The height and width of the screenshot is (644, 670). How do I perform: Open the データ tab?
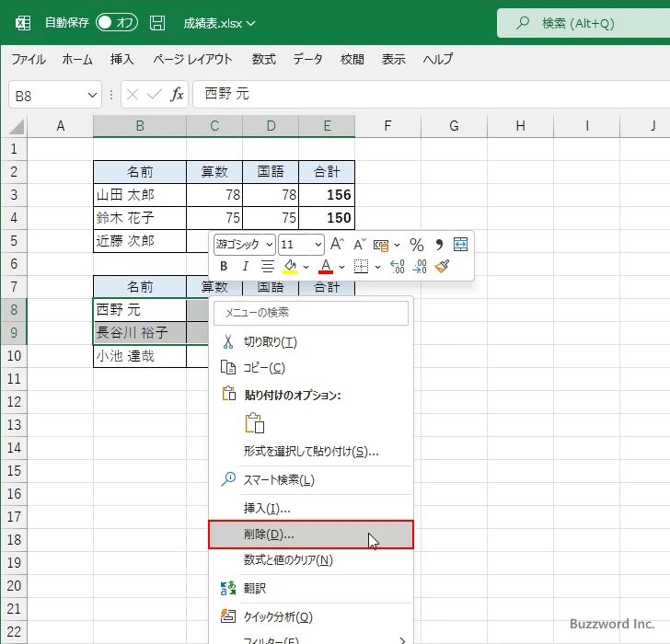coord(307,59)
